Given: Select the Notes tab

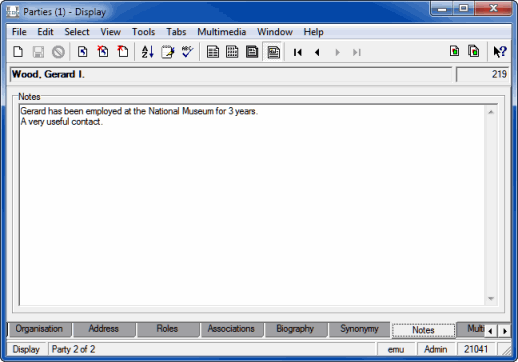Looking at the screenshot, I should (423, 330).
